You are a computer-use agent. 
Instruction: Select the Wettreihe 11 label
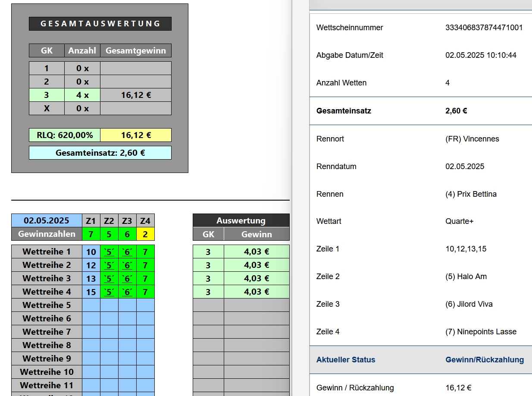pyautogui.click(x=47, y=385)
